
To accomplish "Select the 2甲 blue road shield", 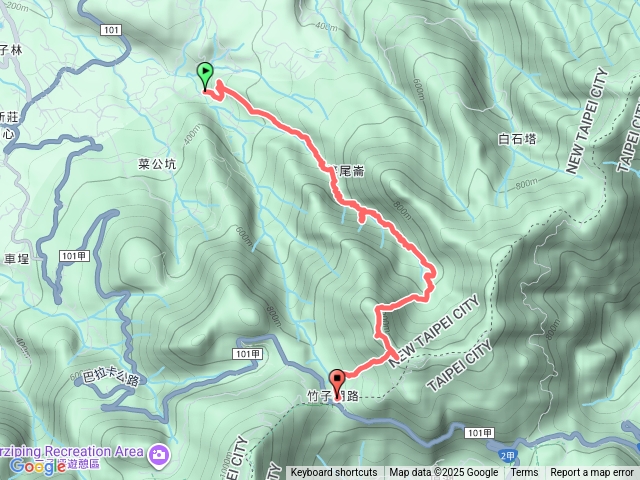I will 507,455.
